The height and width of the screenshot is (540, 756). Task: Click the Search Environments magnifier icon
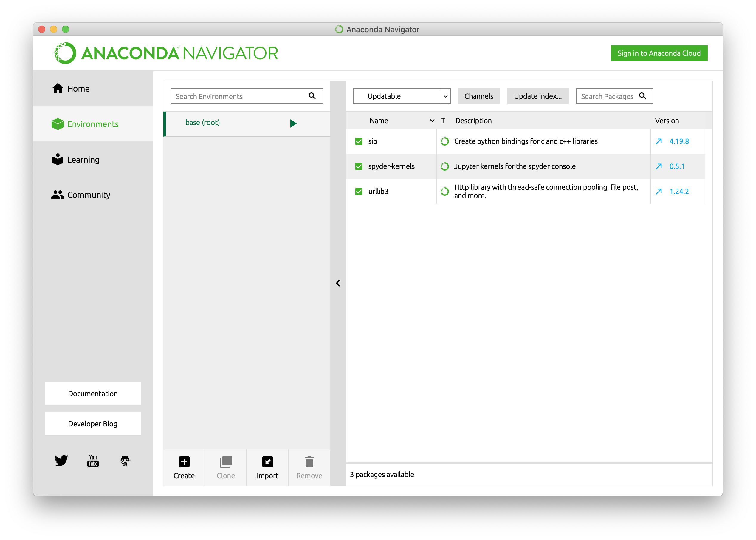(x=312, y=96)
